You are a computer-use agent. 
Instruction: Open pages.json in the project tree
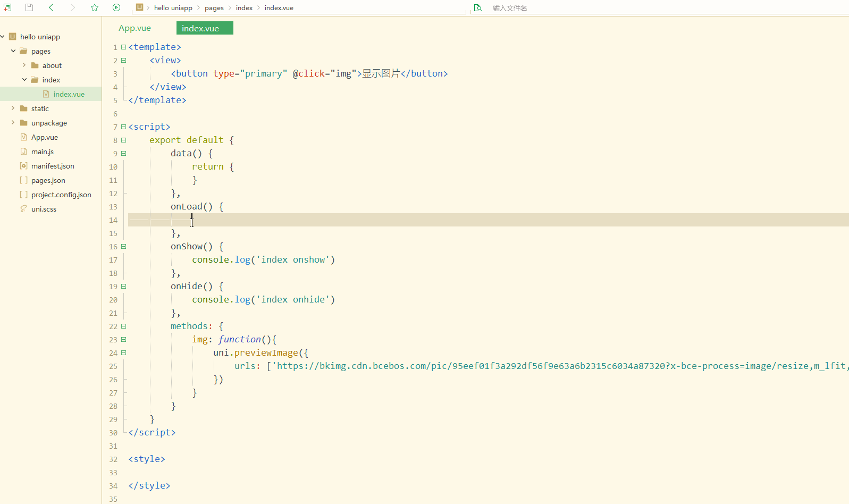pos(48,180)
